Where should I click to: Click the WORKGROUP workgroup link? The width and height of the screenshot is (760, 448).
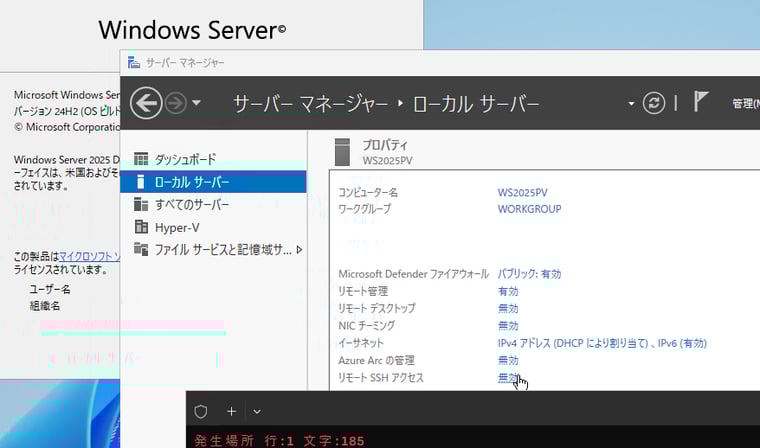[529, 209]
